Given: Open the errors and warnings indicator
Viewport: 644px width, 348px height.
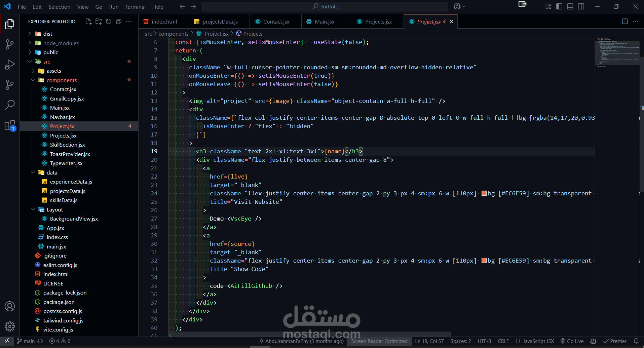Looking at the screenshot, I should tap(60, 341).
